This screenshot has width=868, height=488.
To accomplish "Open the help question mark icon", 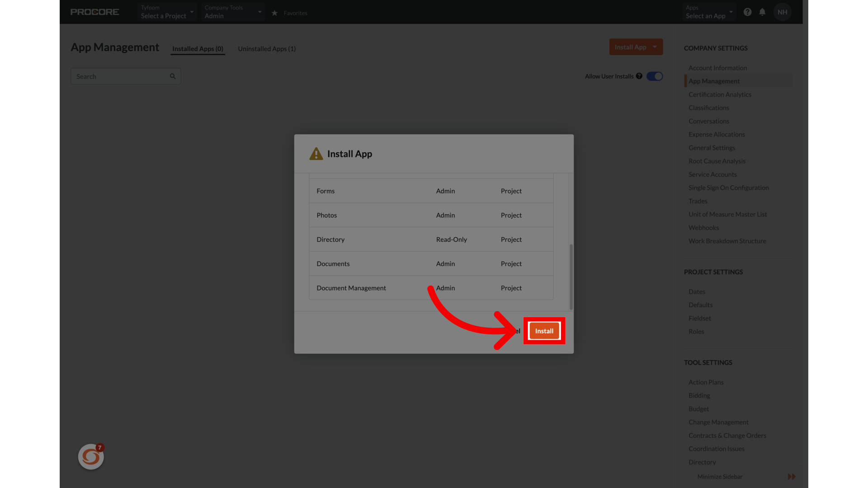I will 747,12.
